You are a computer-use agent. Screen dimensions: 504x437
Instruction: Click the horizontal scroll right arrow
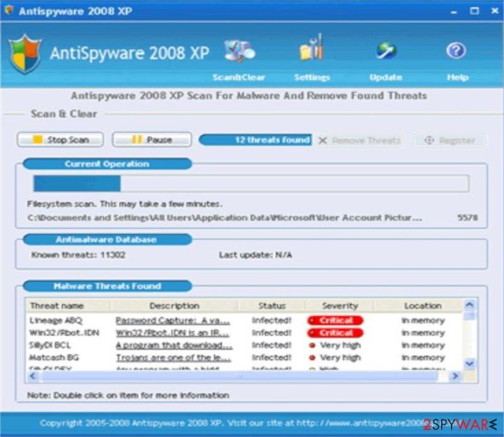tap(455, 376)
